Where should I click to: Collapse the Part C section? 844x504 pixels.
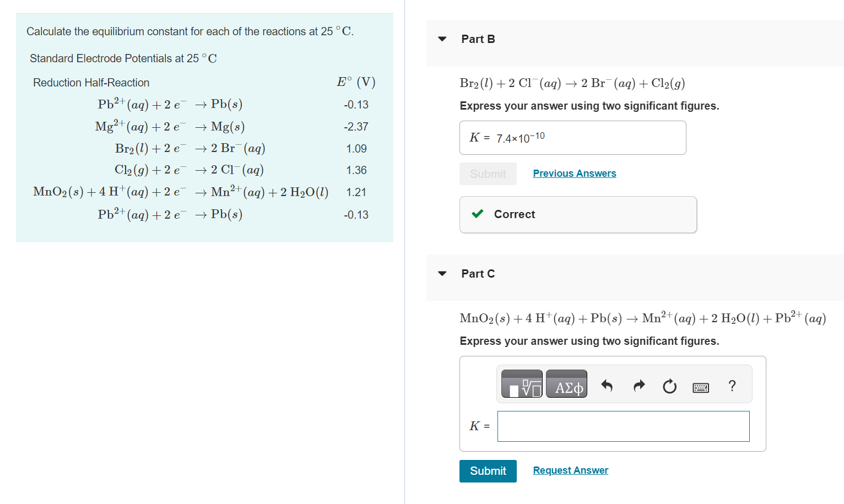pos(442,273)
